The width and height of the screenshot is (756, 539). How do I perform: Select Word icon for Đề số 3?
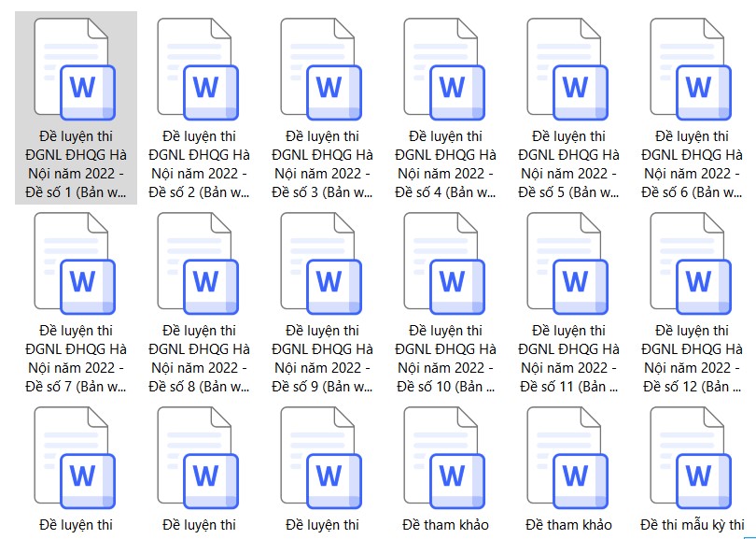coord(321,68)
